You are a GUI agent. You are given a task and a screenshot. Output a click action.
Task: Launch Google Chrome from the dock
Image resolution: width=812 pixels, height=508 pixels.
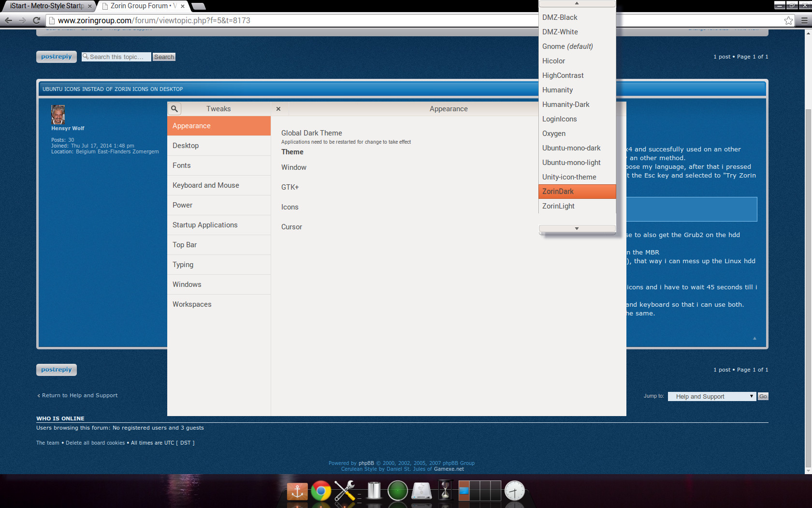coord(321,491)
